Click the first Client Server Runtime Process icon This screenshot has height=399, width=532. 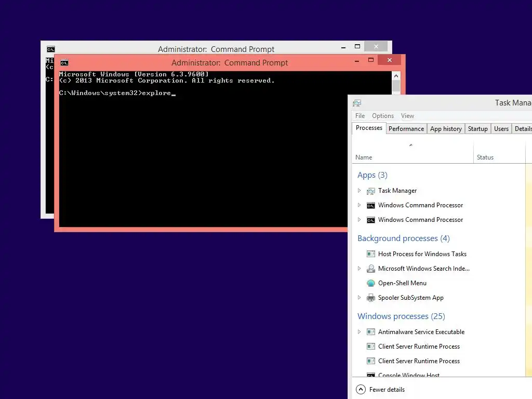click(x=371, y=347)
